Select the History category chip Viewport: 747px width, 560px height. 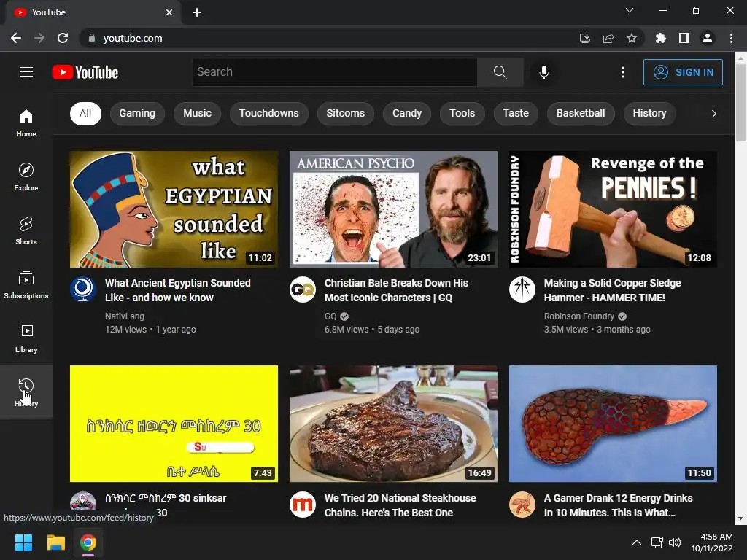649,113
